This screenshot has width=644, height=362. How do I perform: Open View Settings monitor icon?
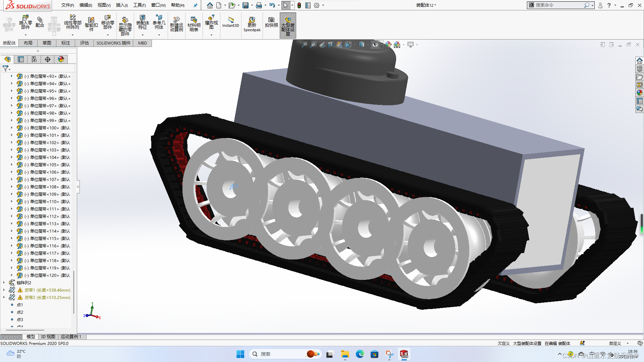pyautogui.click(x=411, y=45)
